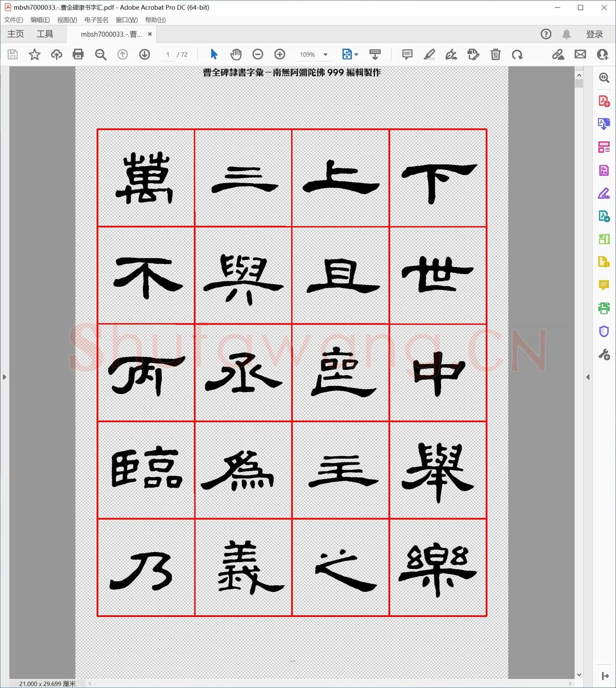The height and width of the screenshot is (688, 616).
Task: Send file by email envelope icon
Action: (x=580, y=54)
